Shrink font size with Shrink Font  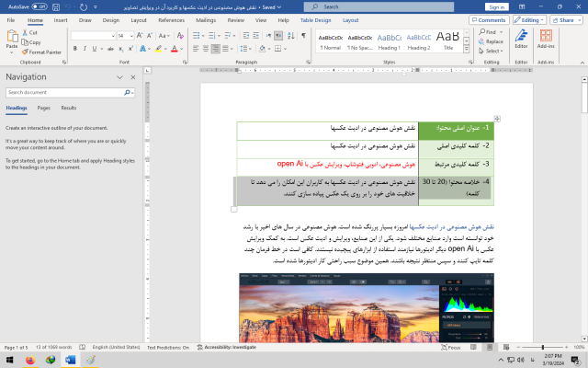[150, 35]
